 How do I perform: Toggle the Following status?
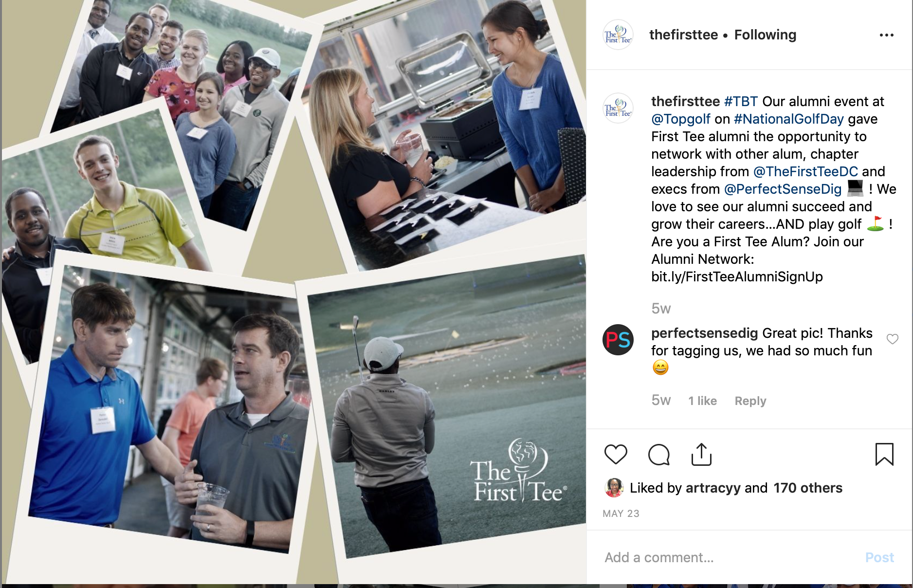pyautogui.click(x=765, y=35)
